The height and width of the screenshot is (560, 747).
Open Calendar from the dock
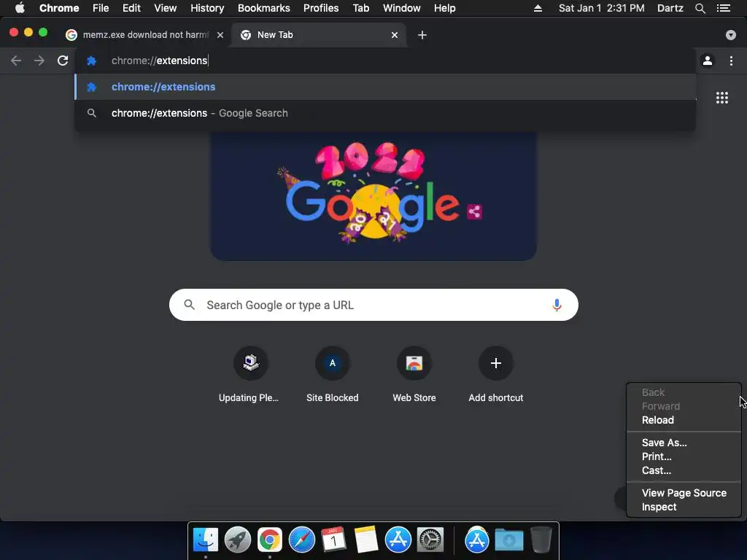[333, 540]
